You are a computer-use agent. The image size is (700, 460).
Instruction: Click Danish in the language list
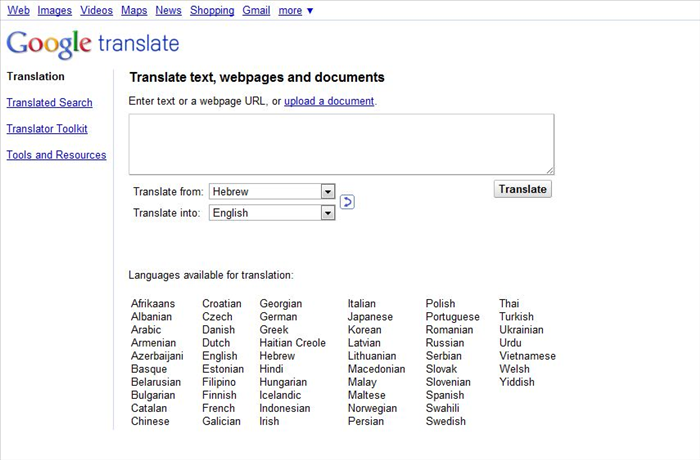point(219,330)
